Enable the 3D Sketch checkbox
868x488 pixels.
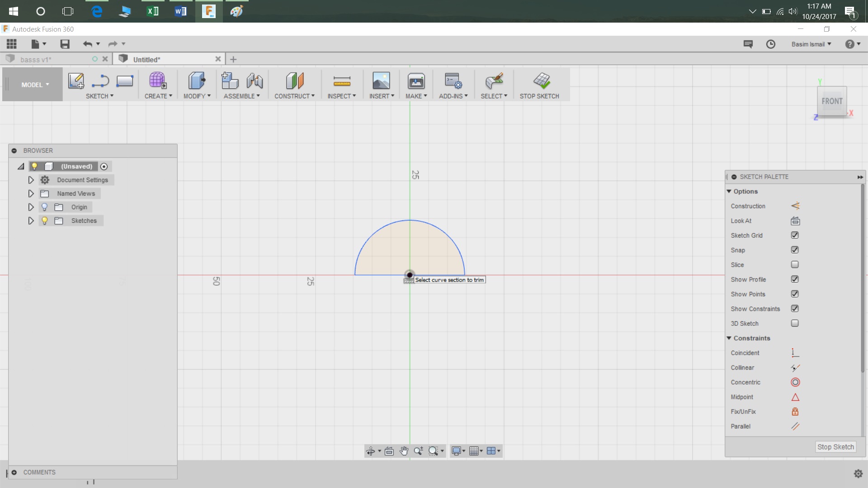point(795,324)
